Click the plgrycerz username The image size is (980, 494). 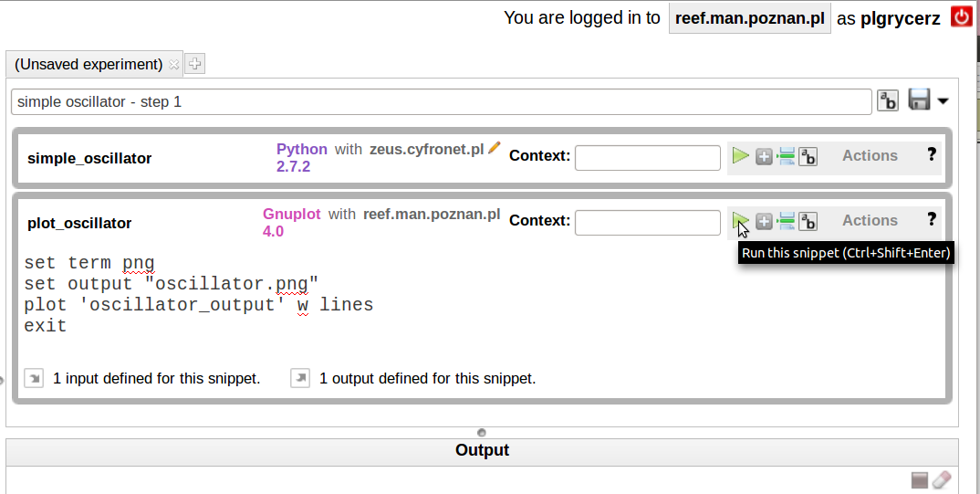[x=900, y=19]
